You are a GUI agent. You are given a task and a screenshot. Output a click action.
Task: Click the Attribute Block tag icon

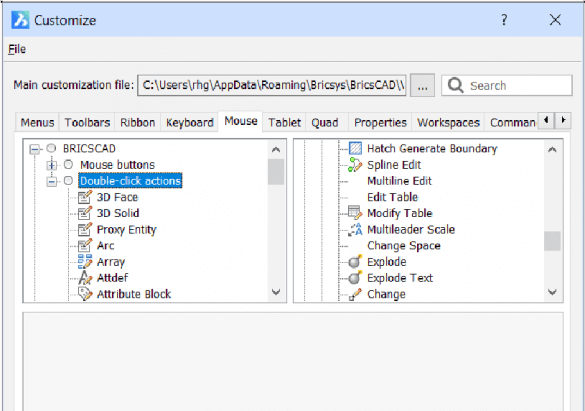85,294
